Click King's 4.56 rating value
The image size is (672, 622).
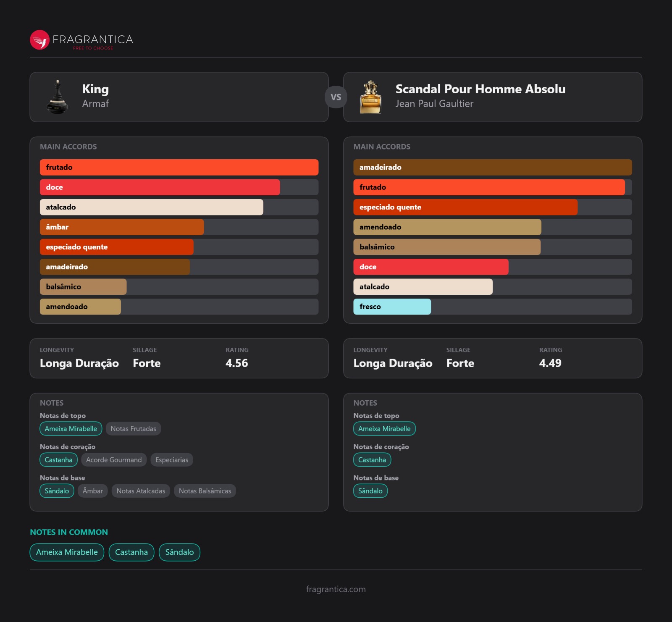pos(236,363)
